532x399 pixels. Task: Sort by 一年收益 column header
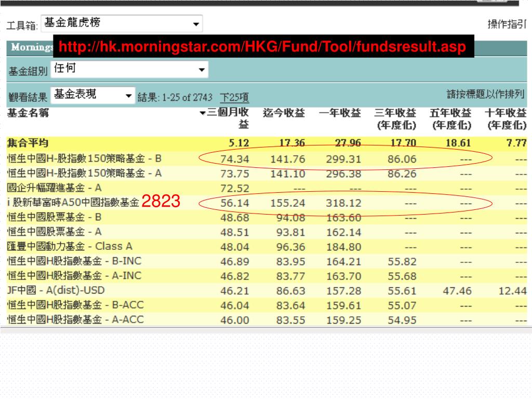340,113
